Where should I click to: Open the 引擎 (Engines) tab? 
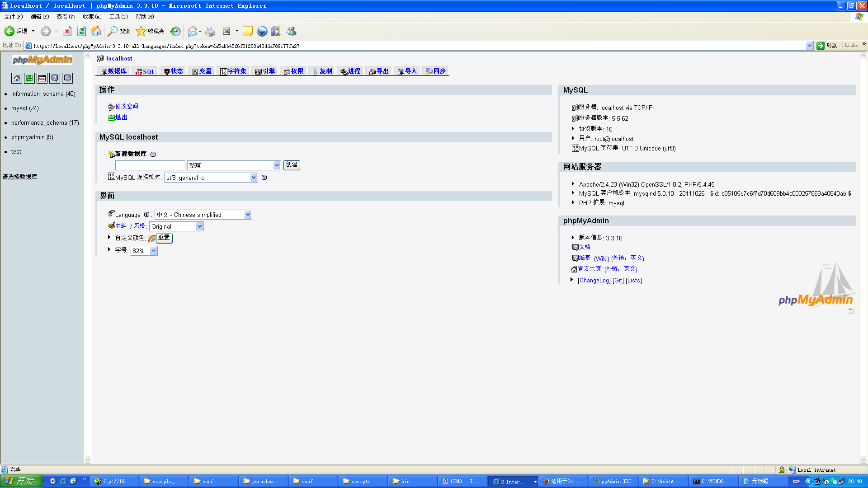point(265,71)
